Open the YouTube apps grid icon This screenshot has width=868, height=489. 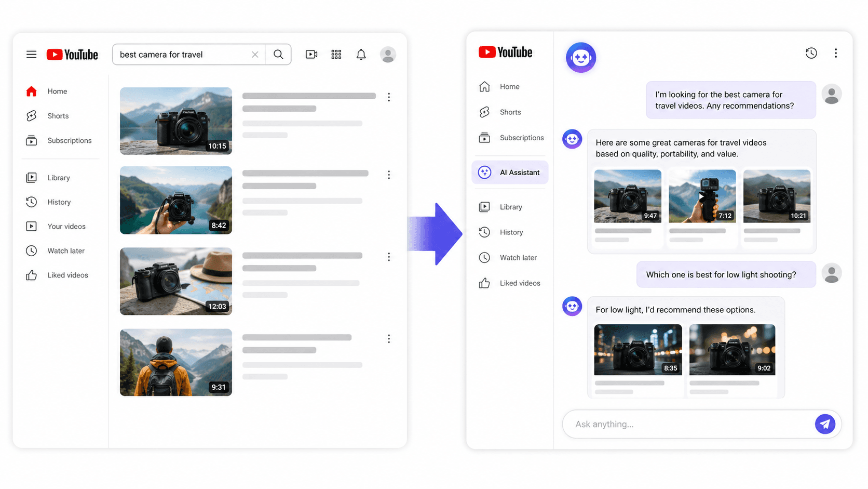[x=336, y=54]
